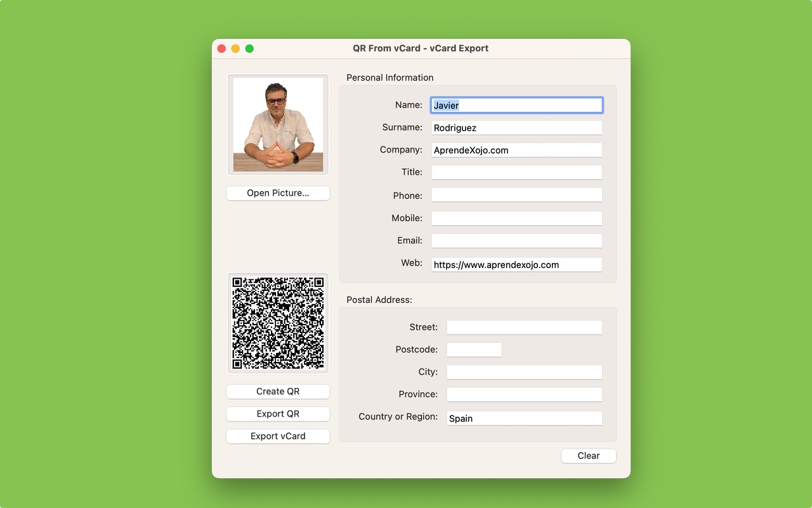Focus the empty Mobile input field
The image size is (812, 508).
516,218
